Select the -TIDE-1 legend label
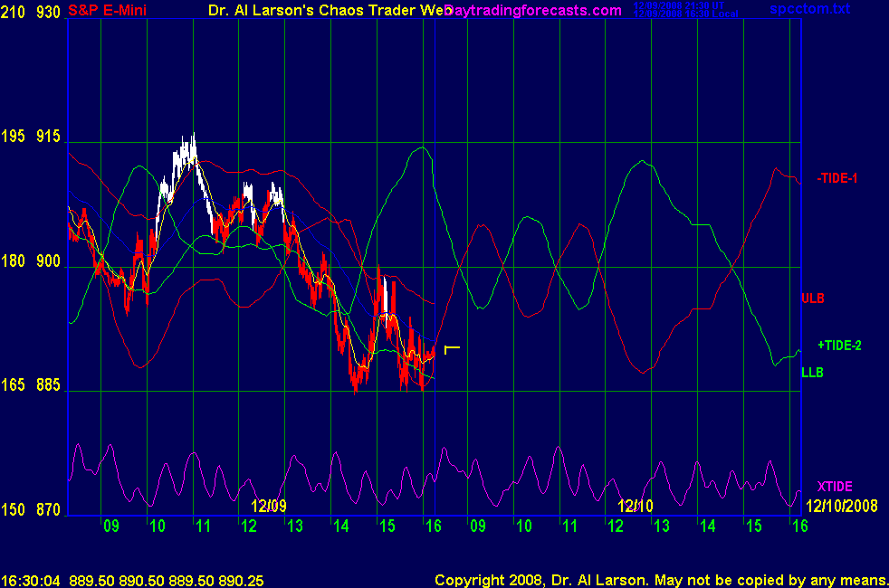Viewport: 889px width, 588px height. click(x=836, y=178)
